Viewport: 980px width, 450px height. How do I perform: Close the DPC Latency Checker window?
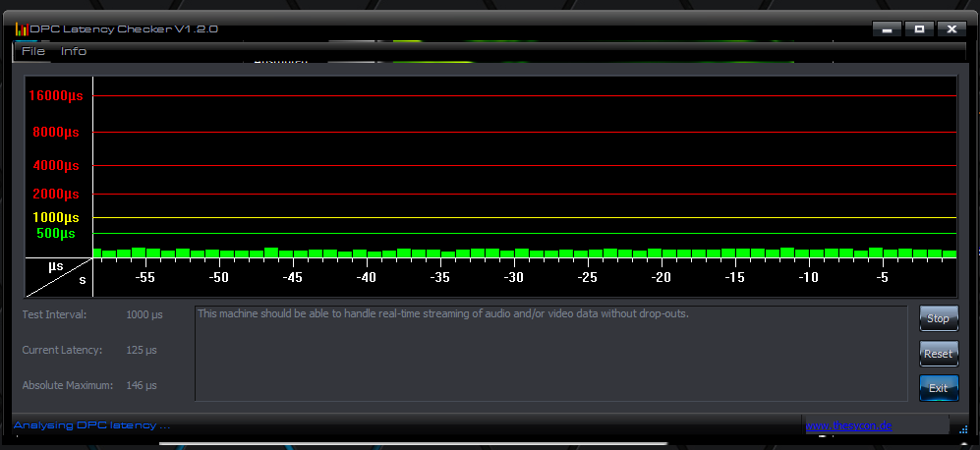pyautogui.click(x=951, y=29)
